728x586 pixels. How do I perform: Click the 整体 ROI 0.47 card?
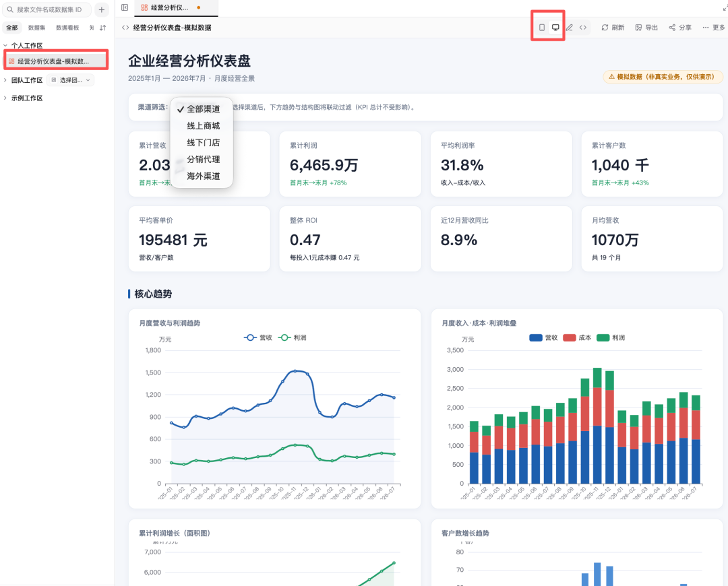tap(350, 239)
